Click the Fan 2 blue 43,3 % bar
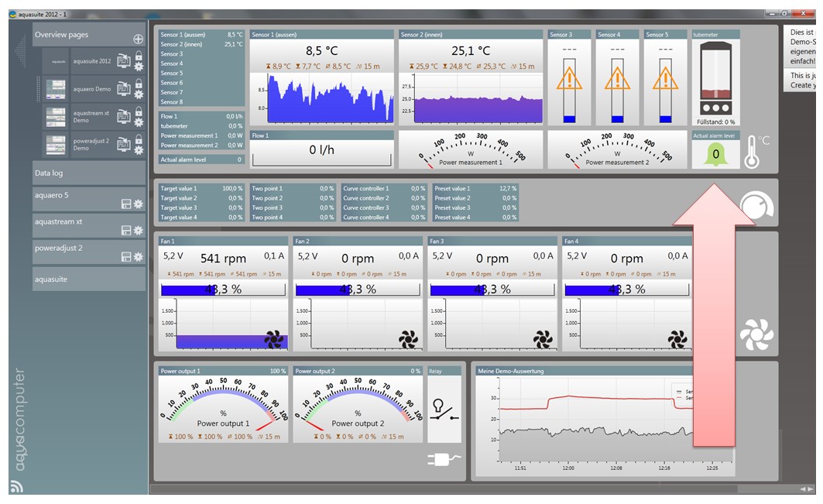The image size is (823, 504). click(x=358, y=290)
